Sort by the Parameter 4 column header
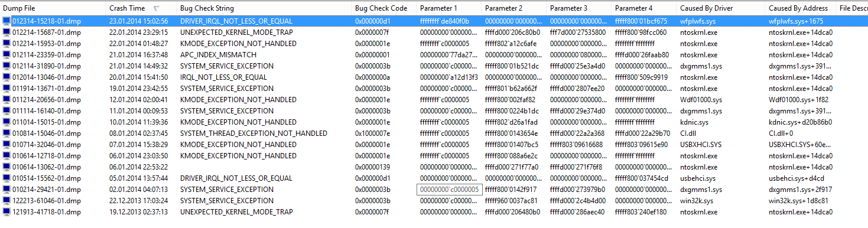 coord(644,8)
